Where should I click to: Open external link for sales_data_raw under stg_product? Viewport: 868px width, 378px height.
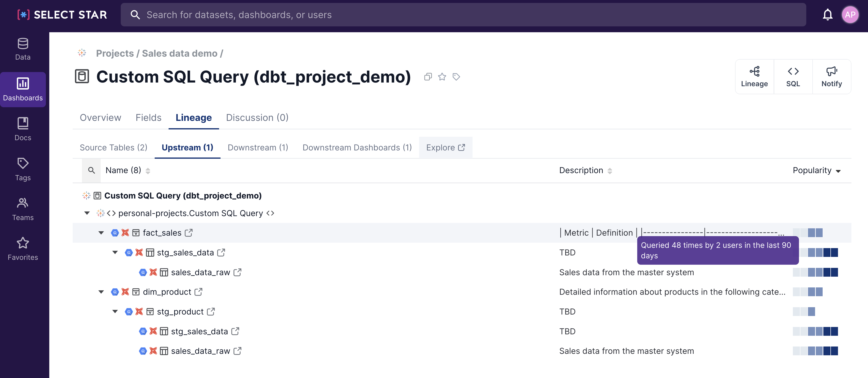pyautogui.click(x=238, y=351)
